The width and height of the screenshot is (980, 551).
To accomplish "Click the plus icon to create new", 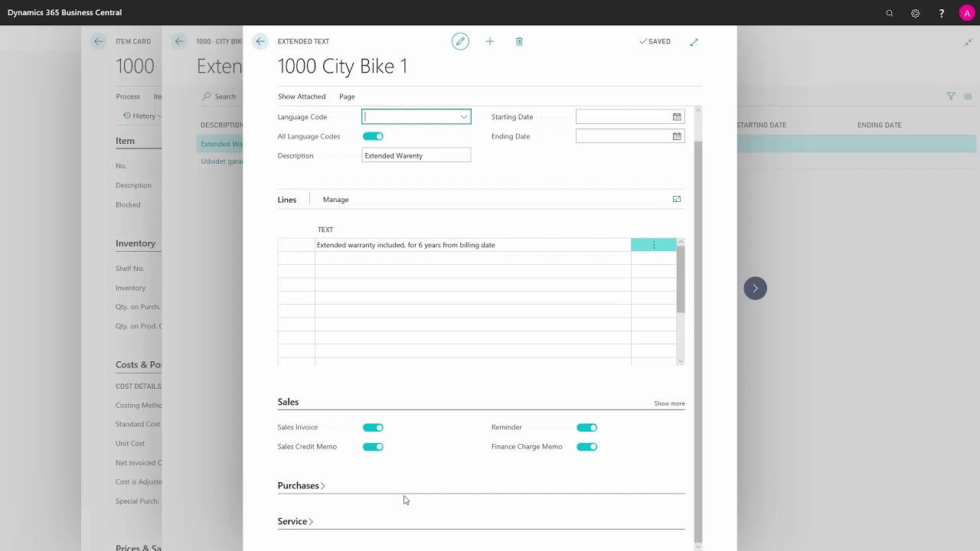I will [490, 41].
